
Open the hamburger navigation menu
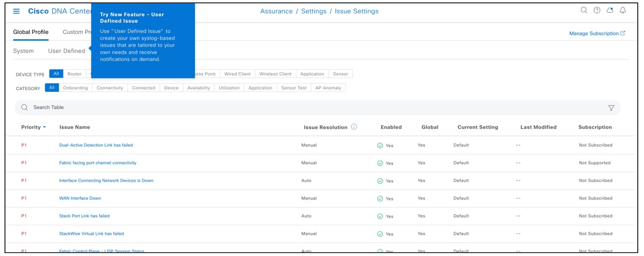[16, 11]
